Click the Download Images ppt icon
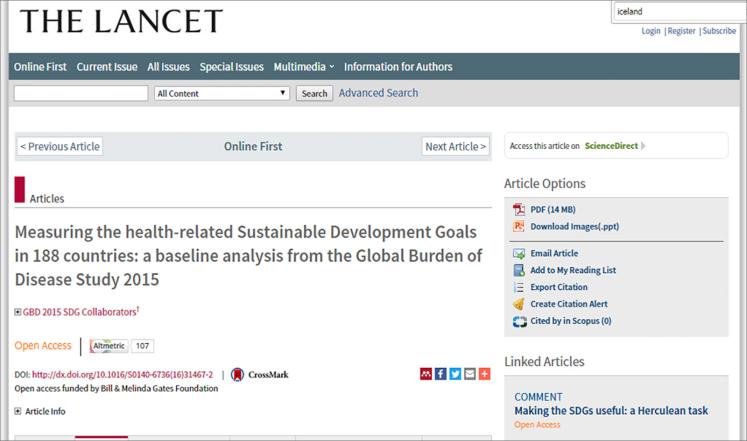 pyautogui.click(x=519, y=227)
